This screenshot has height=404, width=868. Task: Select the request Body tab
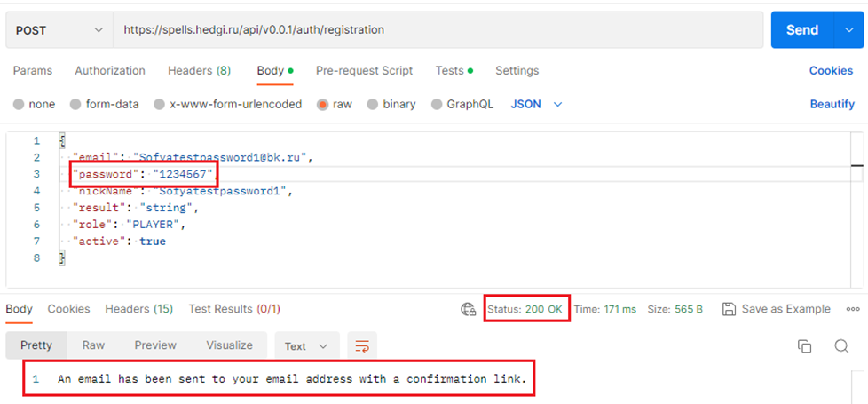[275, 71]
